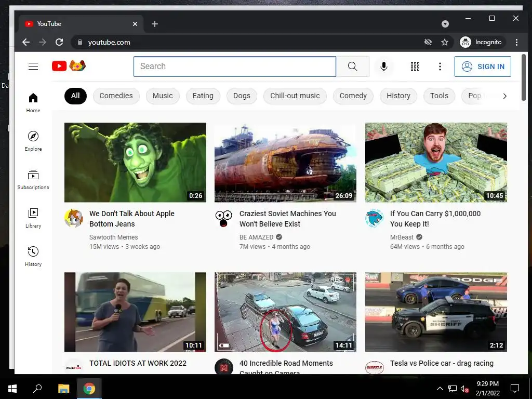Screen dimensions: 532x399
Task: Click the search magnifier button
Action: point(353,66)
